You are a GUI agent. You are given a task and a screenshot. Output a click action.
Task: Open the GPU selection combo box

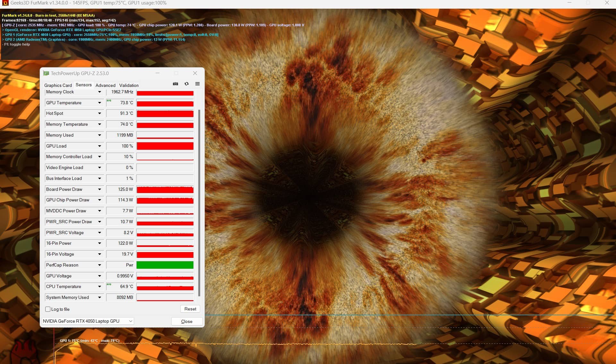click(x=88, y=321)
